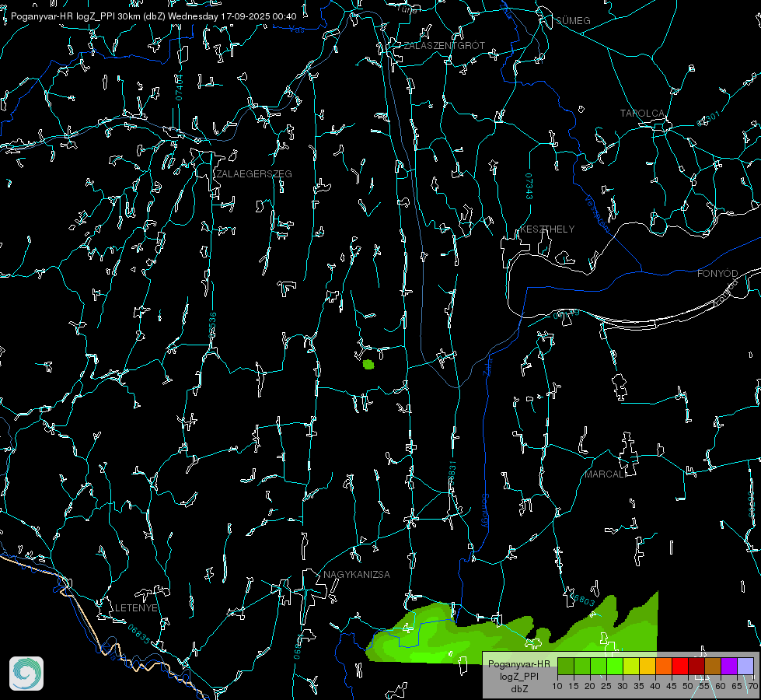The width and height of the screenshot is (761, 700).
Task: Click the KESZTHELY city label
Action: tap(547, 229)
